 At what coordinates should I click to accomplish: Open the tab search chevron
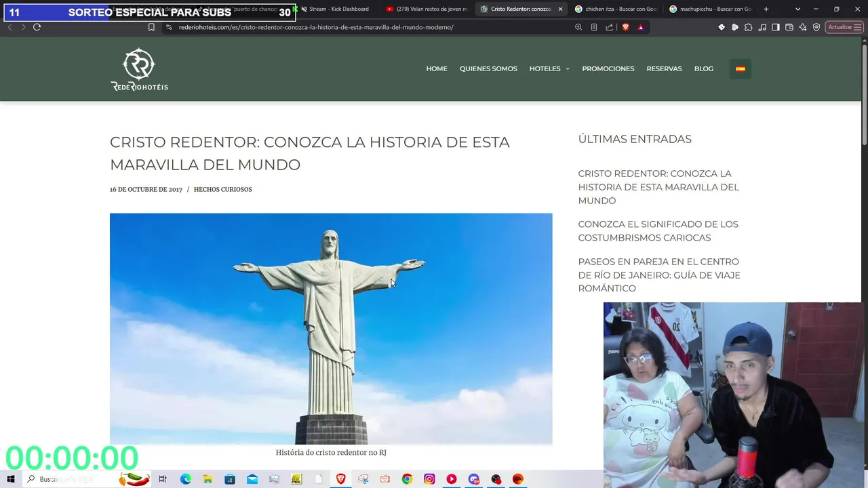[797, 9]
